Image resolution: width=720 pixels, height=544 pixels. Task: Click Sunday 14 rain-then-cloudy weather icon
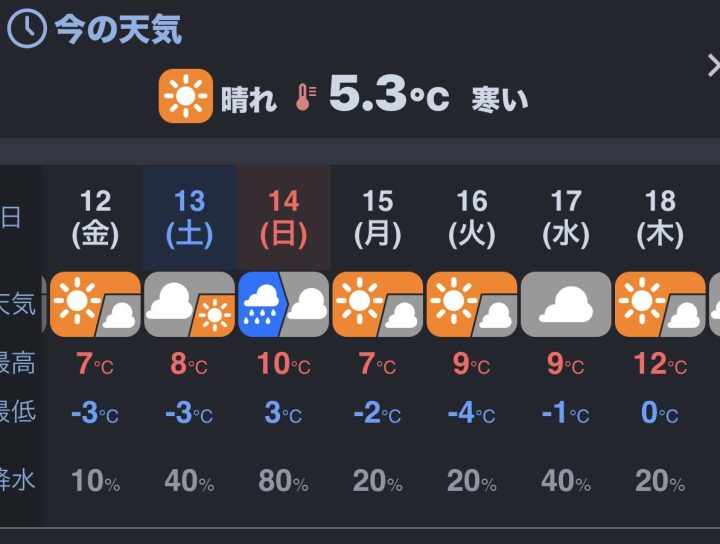[283, 303]
